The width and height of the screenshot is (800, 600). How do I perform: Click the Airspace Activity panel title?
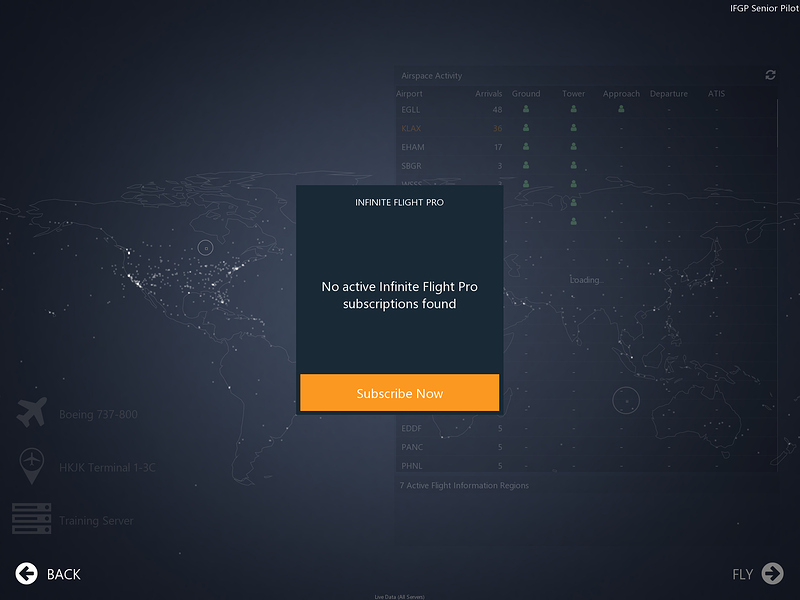click(x=432, y=76)
